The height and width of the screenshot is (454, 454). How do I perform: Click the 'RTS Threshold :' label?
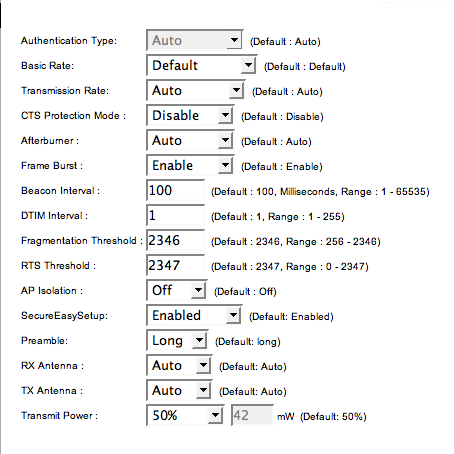point(58,266)
